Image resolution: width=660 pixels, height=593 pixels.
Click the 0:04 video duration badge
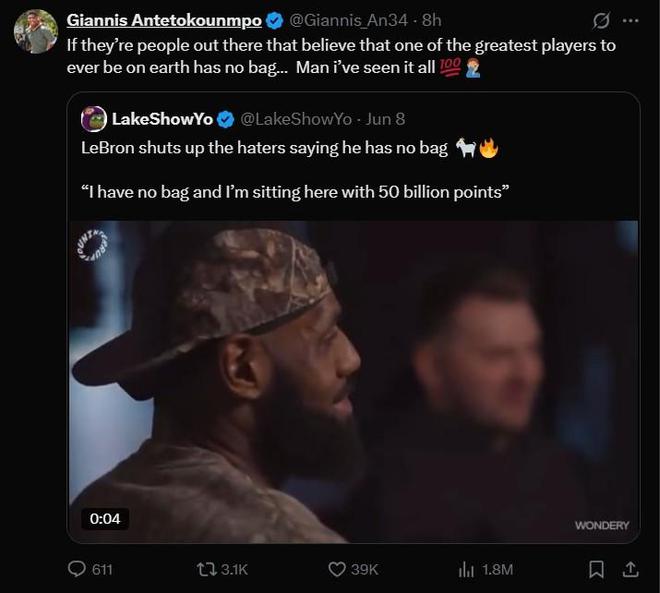pos(104,519)
